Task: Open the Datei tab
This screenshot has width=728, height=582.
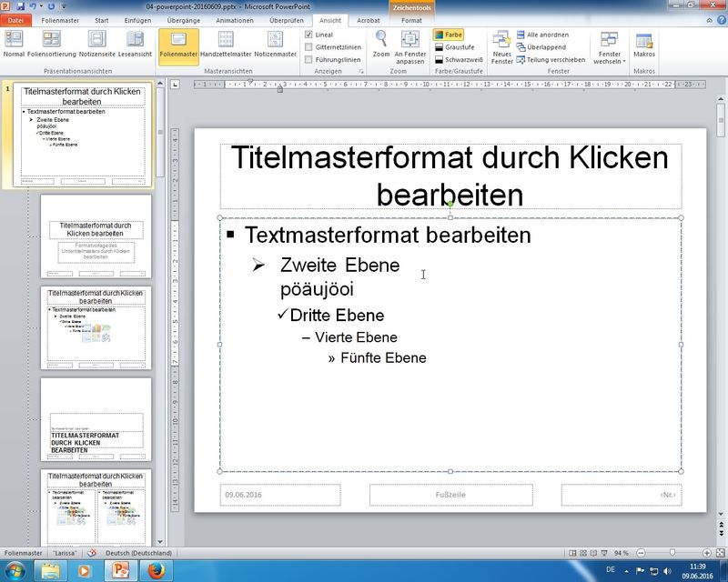Action: pyautogui.click(x=15, y=20)
